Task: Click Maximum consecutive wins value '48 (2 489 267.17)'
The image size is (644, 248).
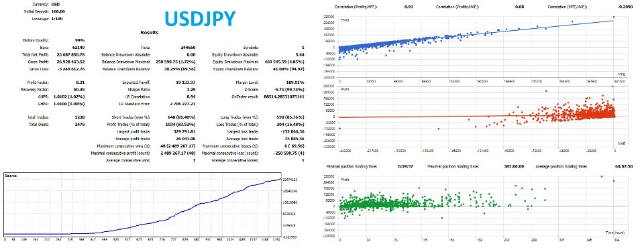Action: click(x=177, y=145)
